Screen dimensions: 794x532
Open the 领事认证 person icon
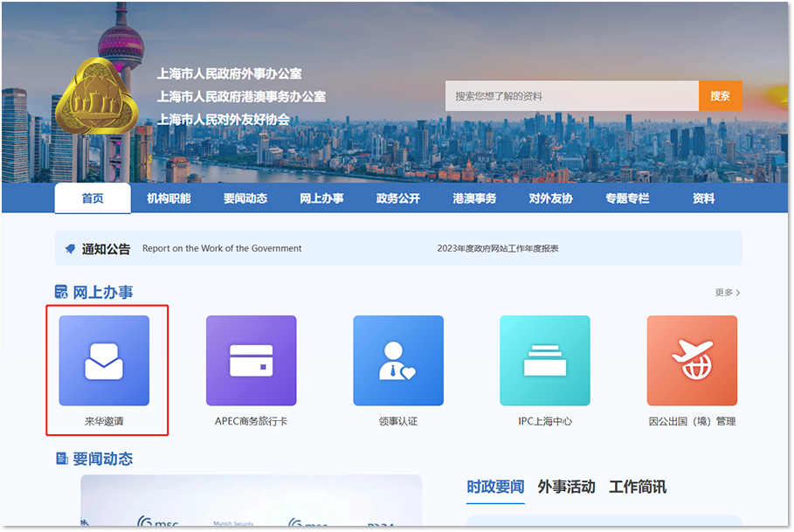click(x=397, y=361)
